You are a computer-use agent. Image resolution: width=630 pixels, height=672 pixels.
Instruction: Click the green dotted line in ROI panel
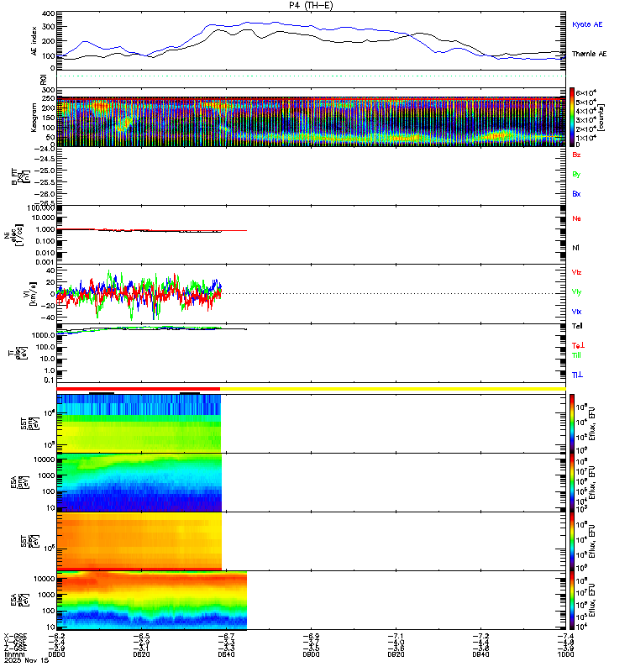311,76
